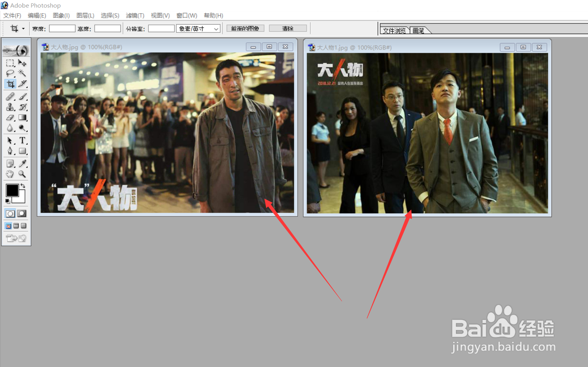The height and width of the screenshot is (367, 588).
Task: Select the Zoom tool
Action: (22, 174)
